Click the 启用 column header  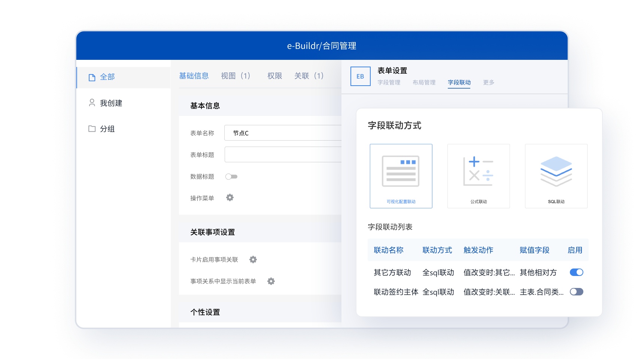click(x=575, y=250)
